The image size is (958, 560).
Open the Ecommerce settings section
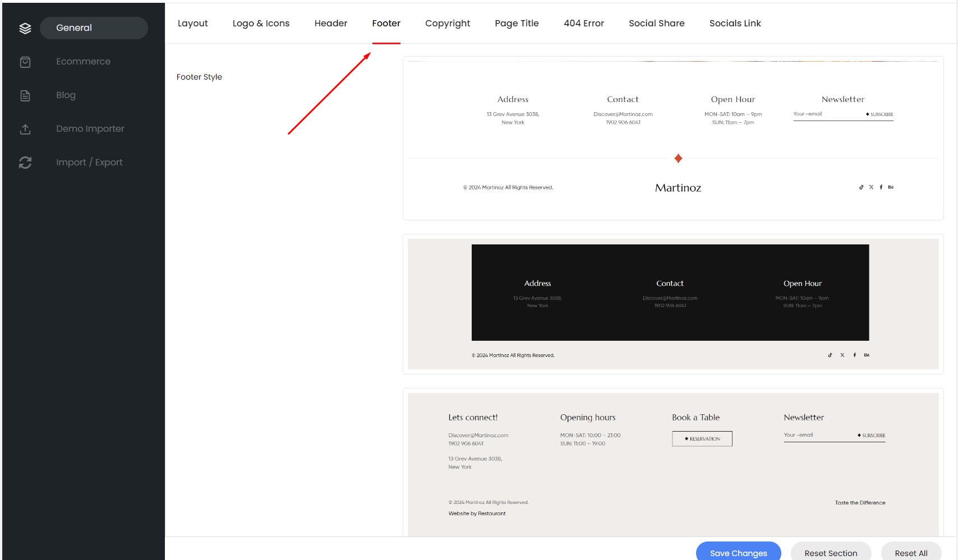pos(83,62)
